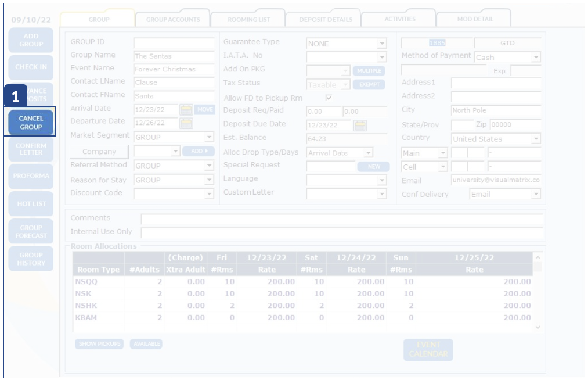Click the Show Pickups button
The height and width of the screenshot is (380, 588).
pos(100,344)
